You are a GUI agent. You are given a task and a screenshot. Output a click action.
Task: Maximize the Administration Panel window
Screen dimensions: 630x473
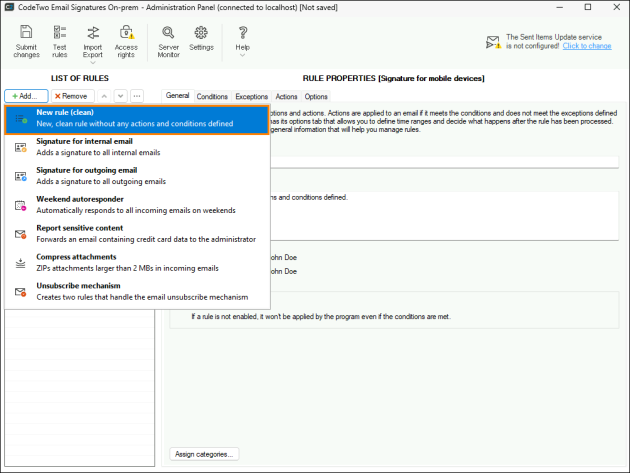588,7
